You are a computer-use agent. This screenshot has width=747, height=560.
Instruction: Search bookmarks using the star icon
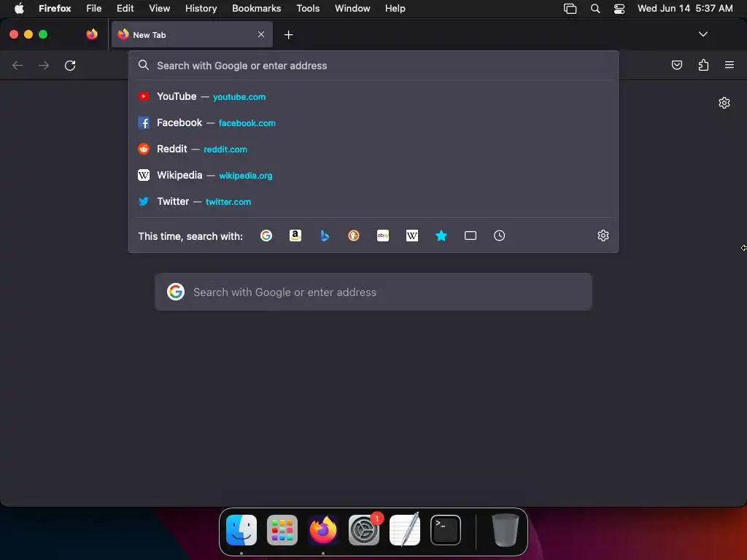click(441, 236)
